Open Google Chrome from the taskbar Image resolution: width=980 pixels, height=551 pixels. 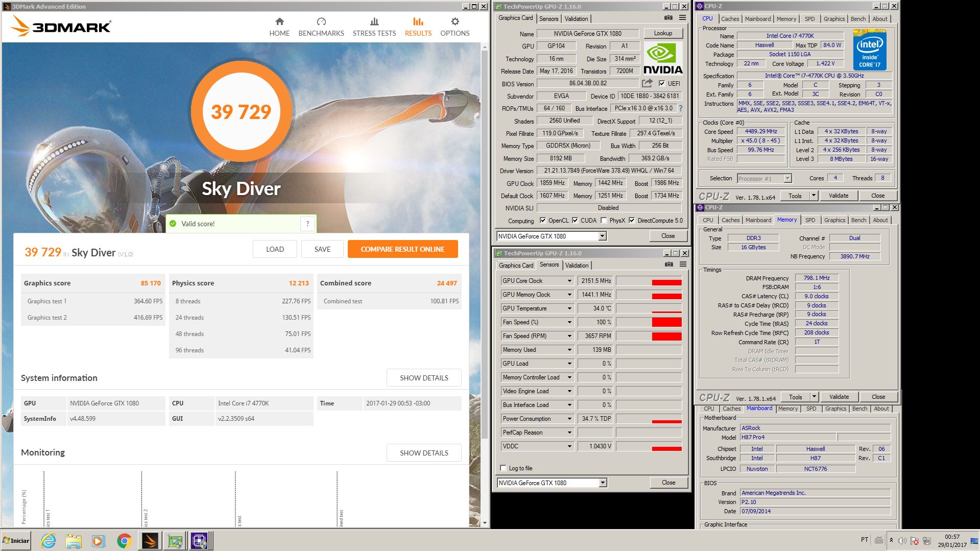pos(124,541)
